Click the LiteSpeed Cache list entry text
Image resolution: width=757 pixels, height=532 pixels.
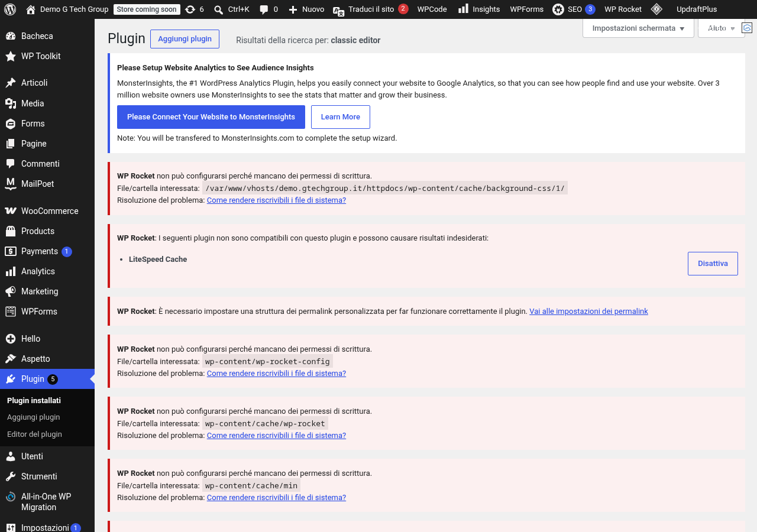(158, 259)
